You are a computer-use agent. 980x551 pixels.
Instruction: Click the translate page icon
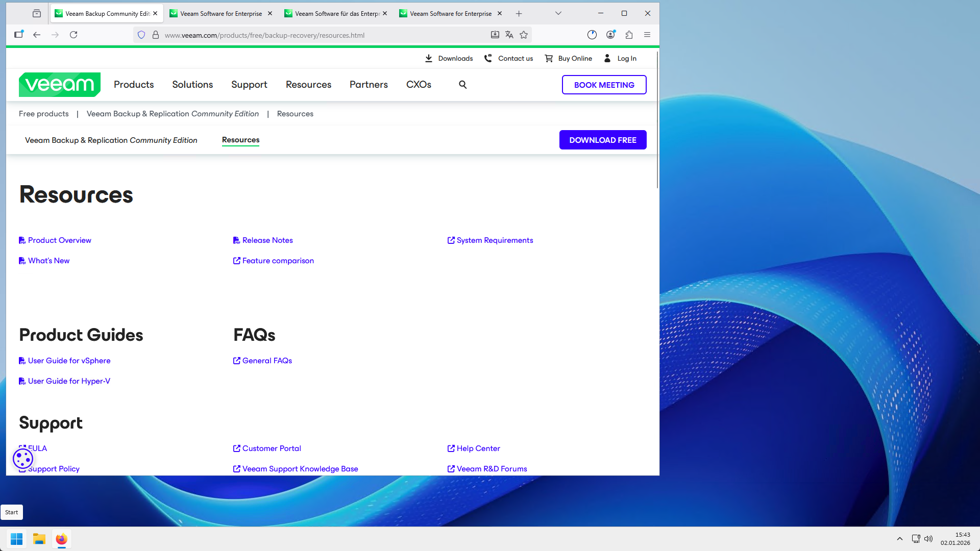coord(509,35)
